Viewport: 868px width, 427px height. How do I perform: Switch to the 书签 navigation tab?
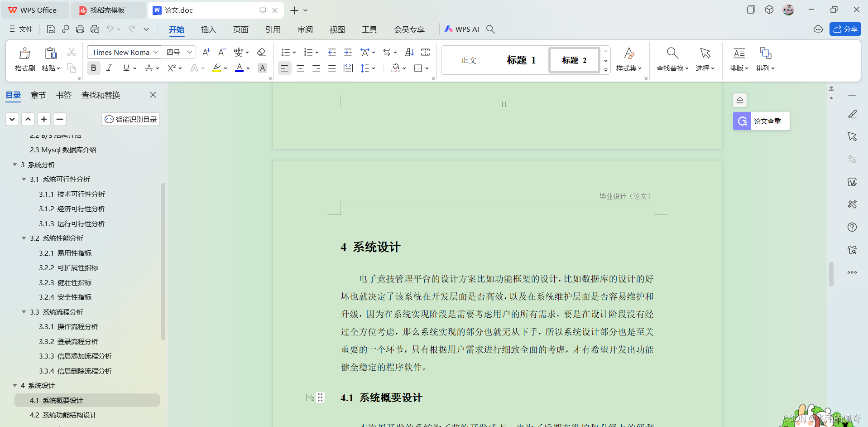tap(64, 95)
